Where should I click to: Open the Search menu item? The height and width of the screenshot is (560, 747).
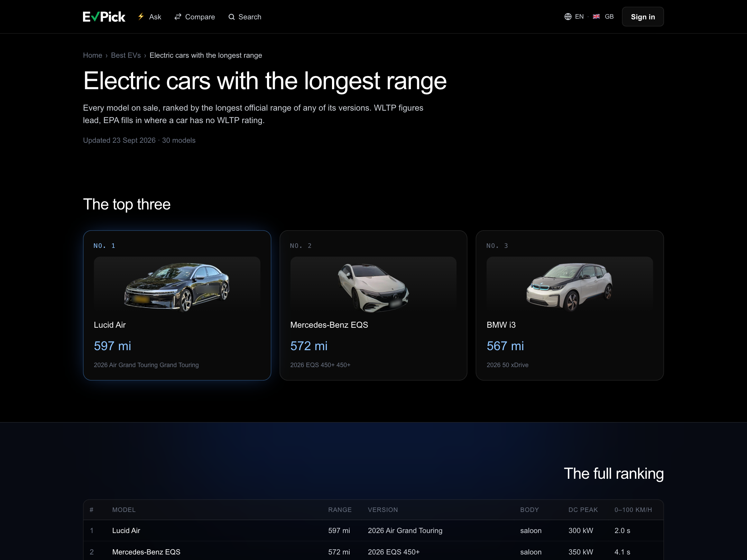tap(245, 17)
